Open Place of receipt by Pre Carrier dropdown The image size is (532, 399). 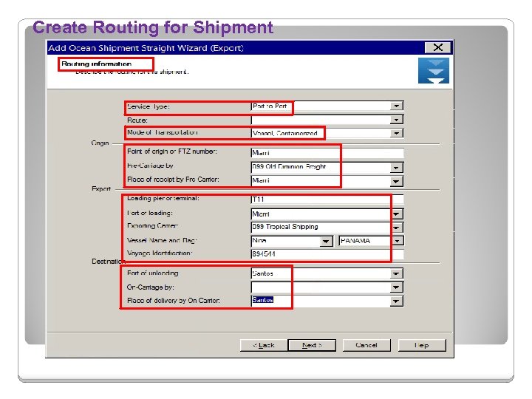pos(396,181)
